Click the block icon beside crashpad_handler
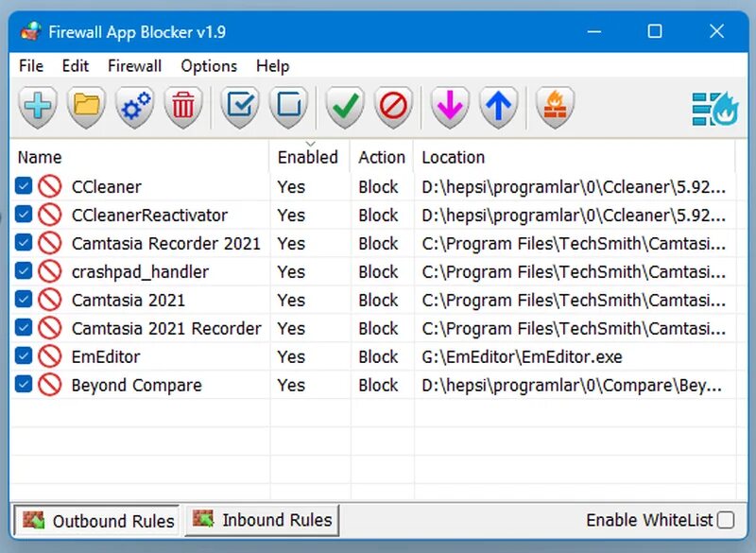 click(x=50, y=271)
